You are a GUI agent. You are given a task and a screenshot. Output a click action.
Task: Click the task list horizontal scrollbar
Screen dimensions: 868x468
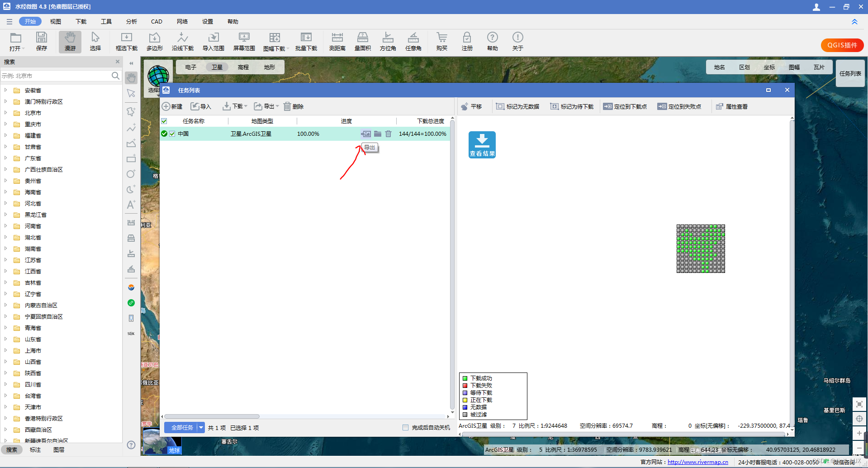(212, 416)
